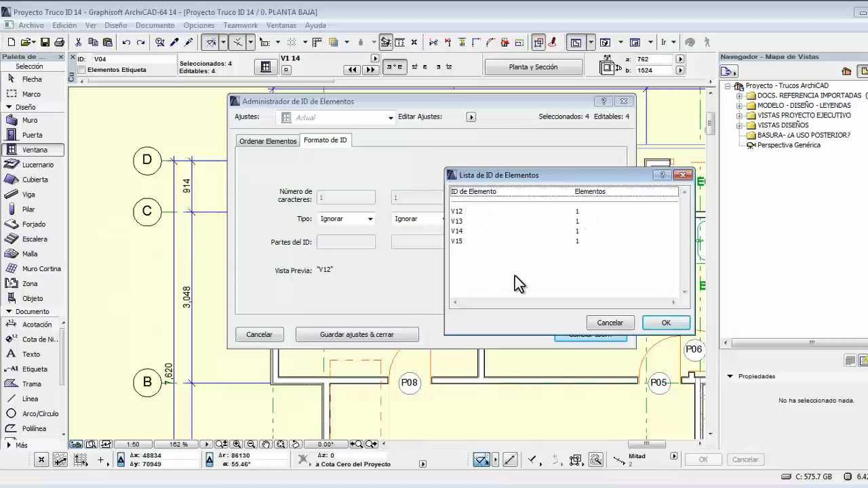Viewport: 868px width, 488px height.
Task: Click the Planta y Sección button
Action: [x=533, y=67]
